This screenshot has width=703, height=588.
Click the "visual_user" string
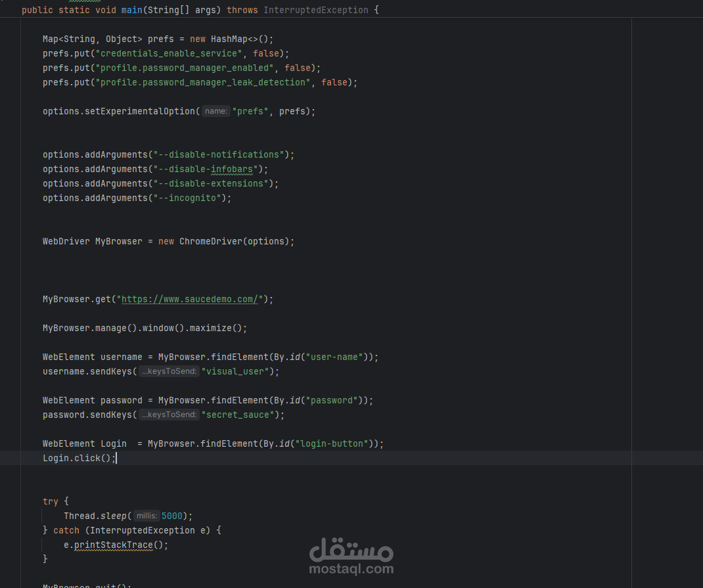tap(235, 371)
